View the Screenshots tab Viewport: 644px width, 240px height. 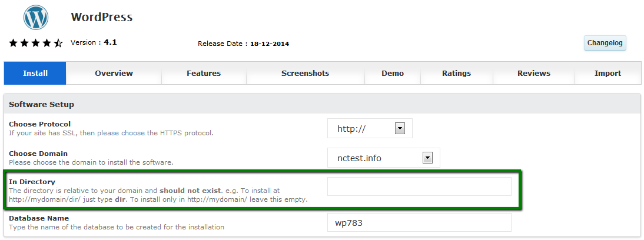pos(305,74)
